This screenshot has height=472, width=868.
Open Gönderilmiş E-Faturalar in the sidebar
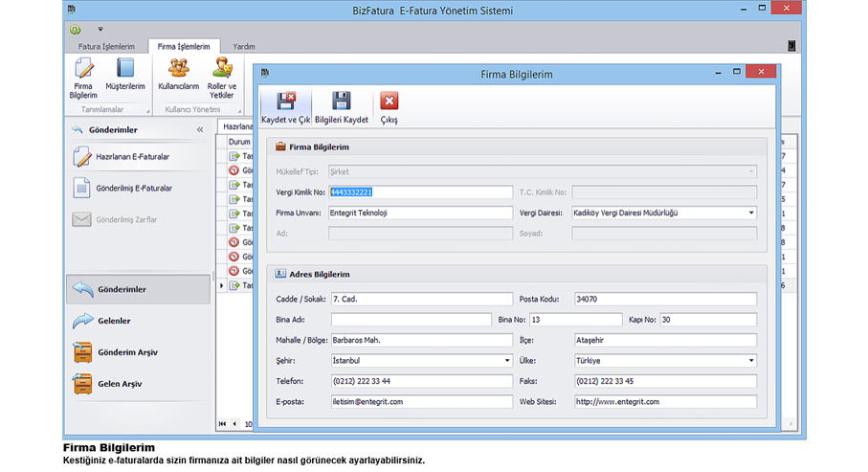[134, 188]
